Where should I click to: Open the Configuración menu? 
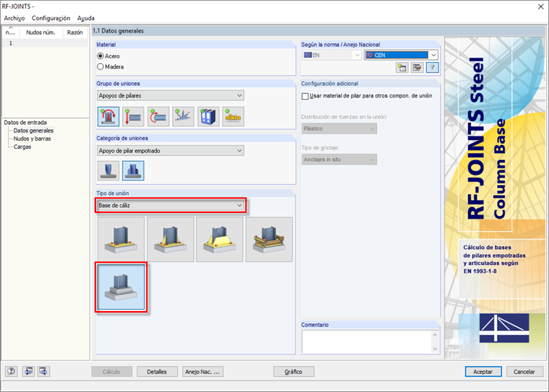tap(51, 18)
